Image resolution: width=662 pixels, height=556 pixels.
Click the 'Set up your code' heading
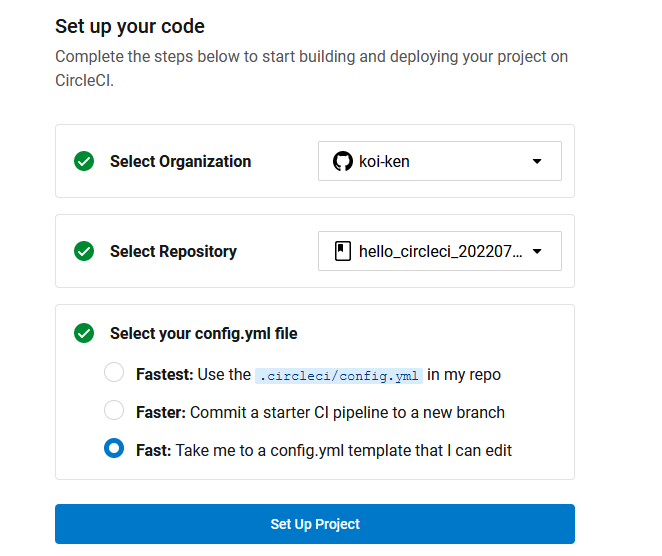130,27
